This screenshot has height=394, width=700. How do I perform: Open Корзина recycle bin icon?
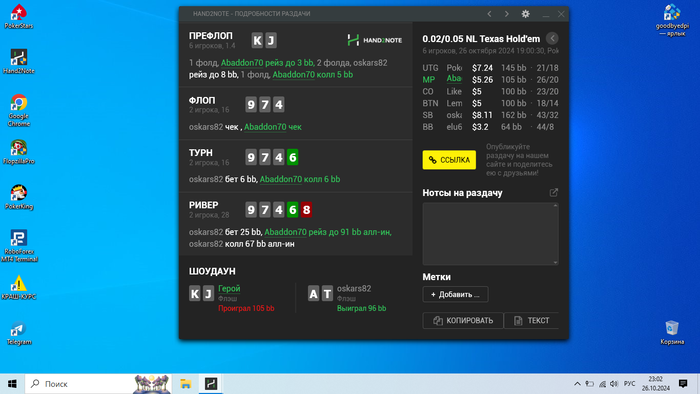pos(672,333)
